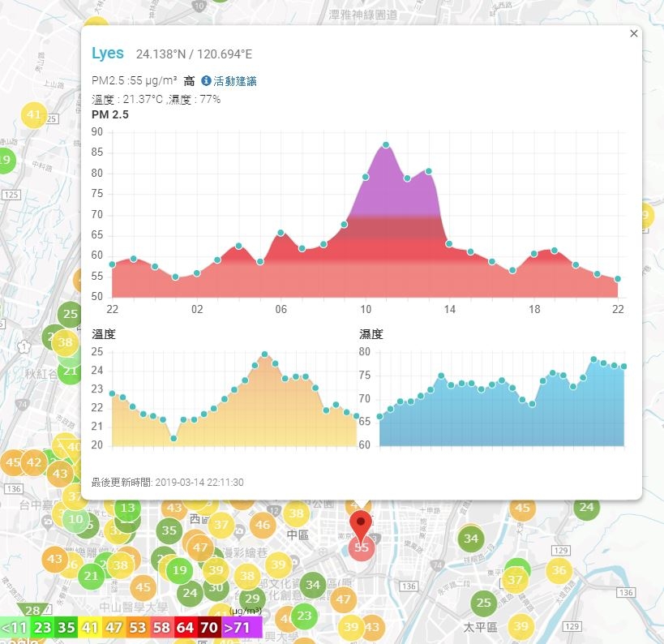The height and width of the screenshot is (644, 664).
Task: Select the light green 19 sensor marker
Action: 179,570
